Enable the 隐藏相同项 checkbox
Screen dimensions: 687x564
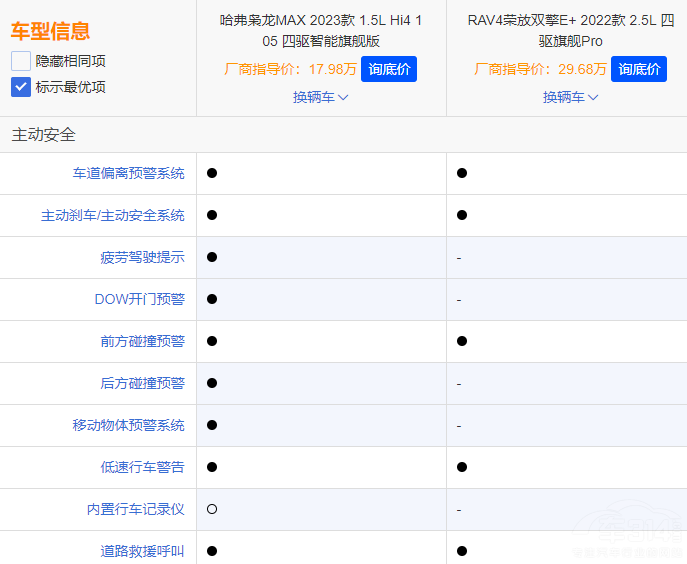21,61
